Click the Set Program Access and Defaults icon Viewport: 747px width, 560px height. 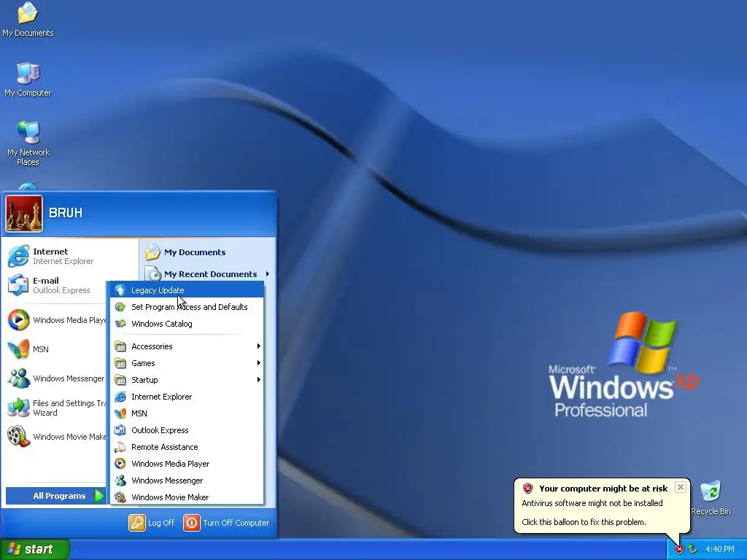point(120,307)
